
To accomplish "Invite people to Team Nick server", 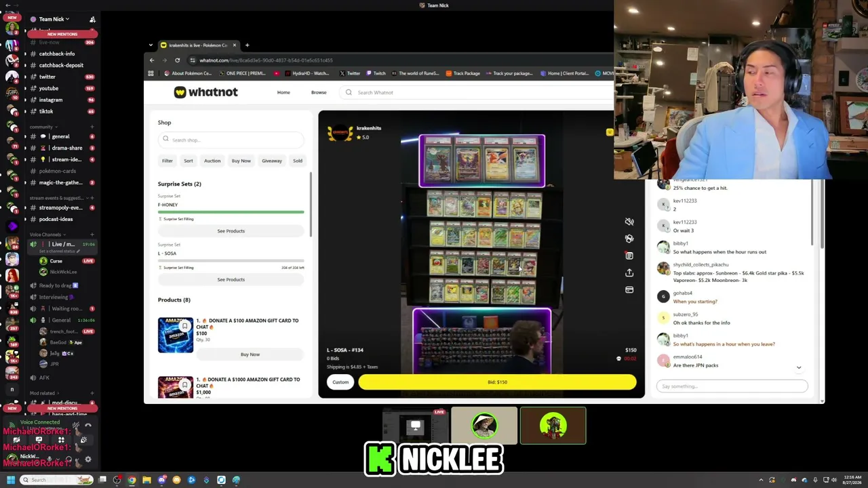I will (93, 20).
